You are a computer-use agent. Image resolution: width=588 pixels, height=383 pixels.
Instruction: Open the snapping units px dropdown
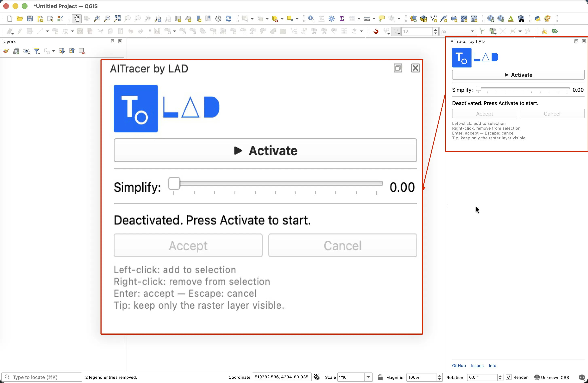point(458,31)
